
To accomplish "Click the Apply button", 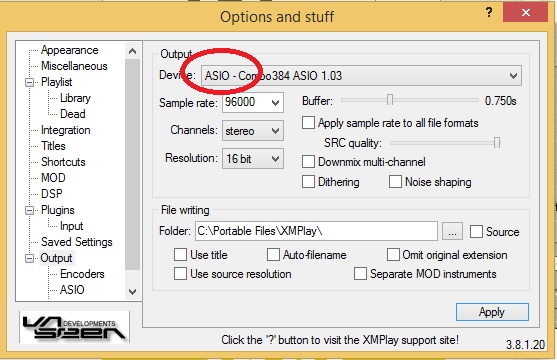I will 492,312.
